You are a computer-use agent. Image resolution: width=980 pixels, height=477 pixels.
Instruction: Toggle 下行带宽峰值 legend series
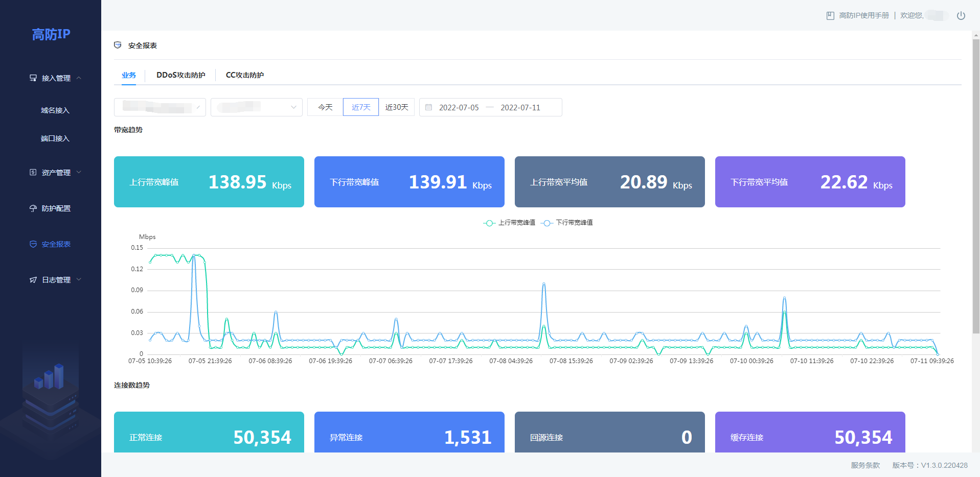pos(567,223)
